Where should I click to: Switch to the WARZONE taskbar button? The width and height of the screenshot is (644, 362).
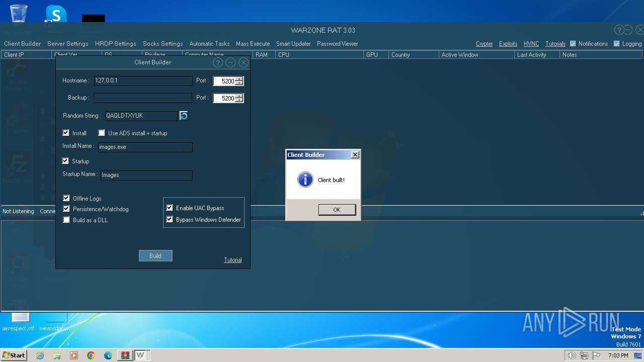(x=140, y=355)
